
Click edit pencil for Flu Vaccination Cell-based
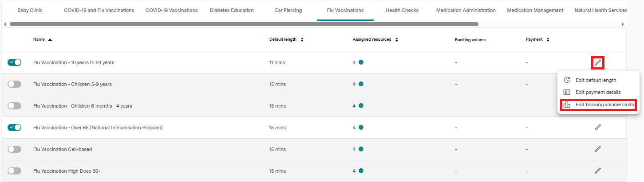598,149
